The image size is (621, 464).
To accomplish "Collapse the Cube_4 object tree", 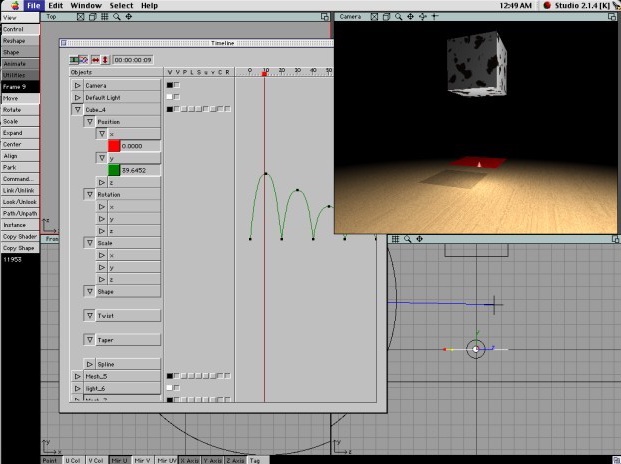I will pos(78,110).
